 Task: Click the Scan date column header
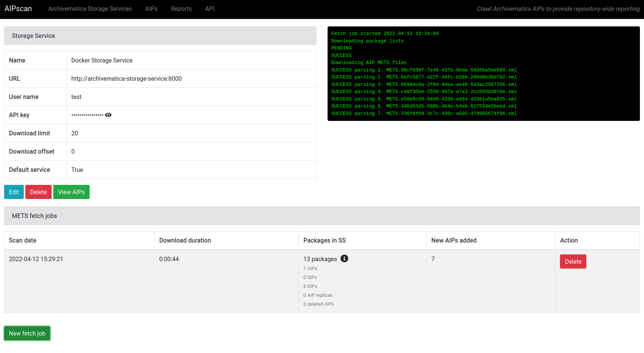(23, 240)
